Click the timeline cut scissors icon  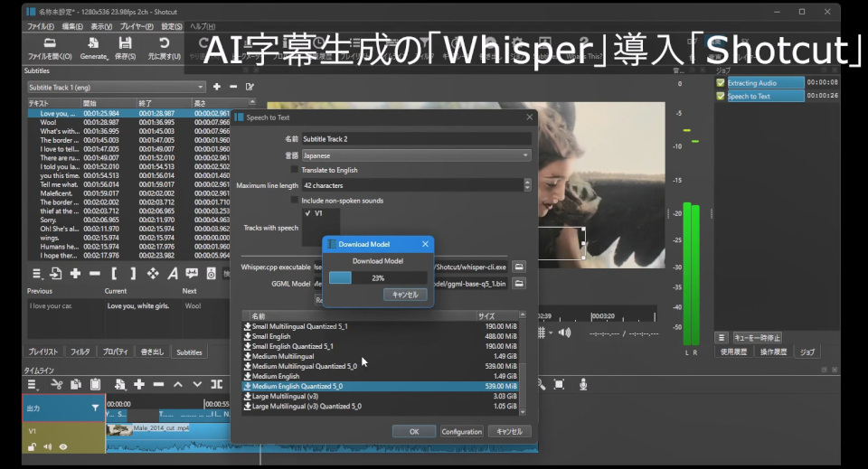tap(56, 384)
